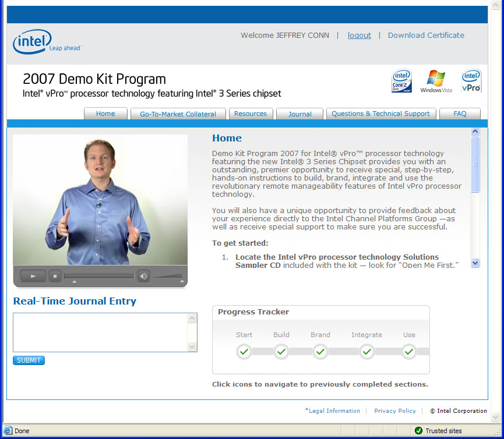Click the '2007 Demo Kit Program' title

pos(94,79)
